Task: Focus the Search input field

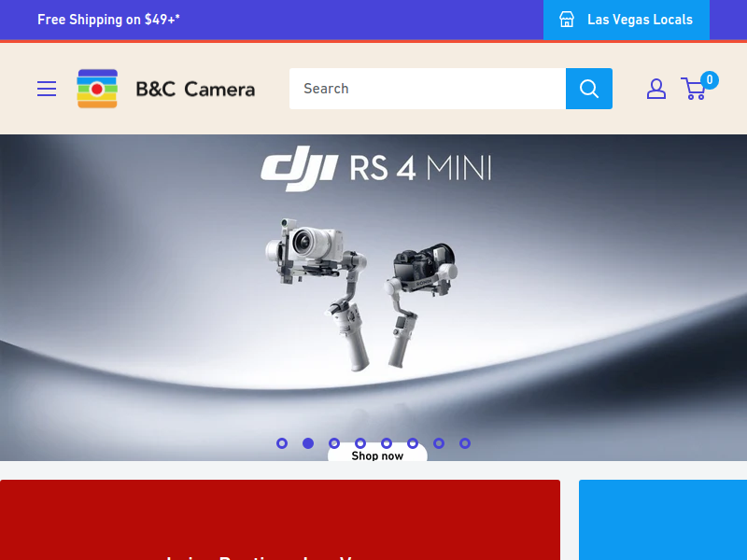Action: click(428, 89)
